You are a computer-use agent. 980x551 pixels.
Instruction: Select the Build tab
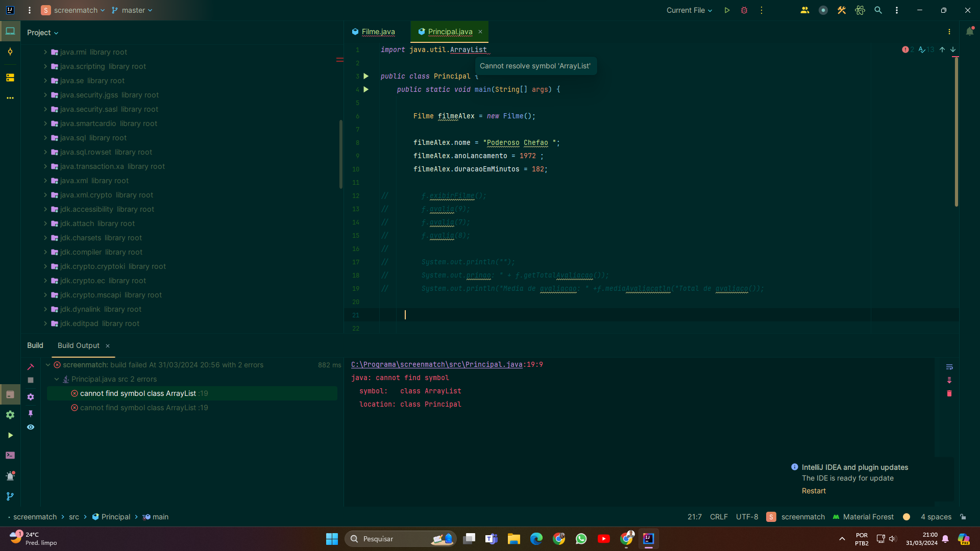(35, 345)
